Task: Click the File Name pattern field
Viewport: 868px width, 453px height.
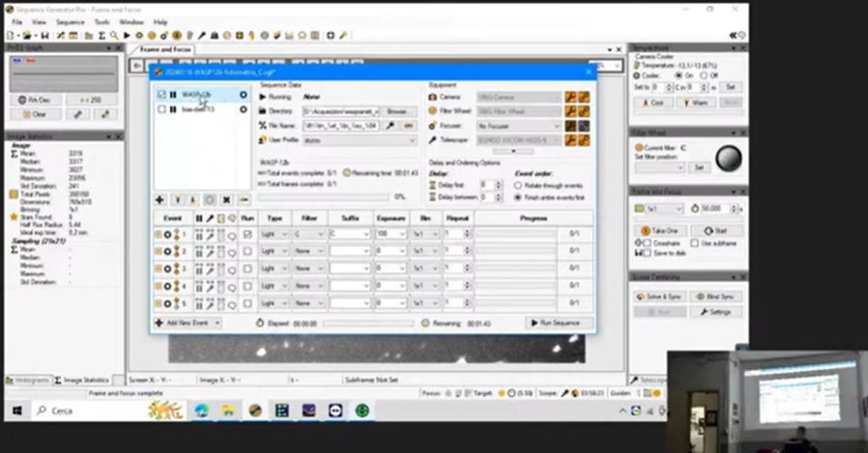Action: coord(341,126)
